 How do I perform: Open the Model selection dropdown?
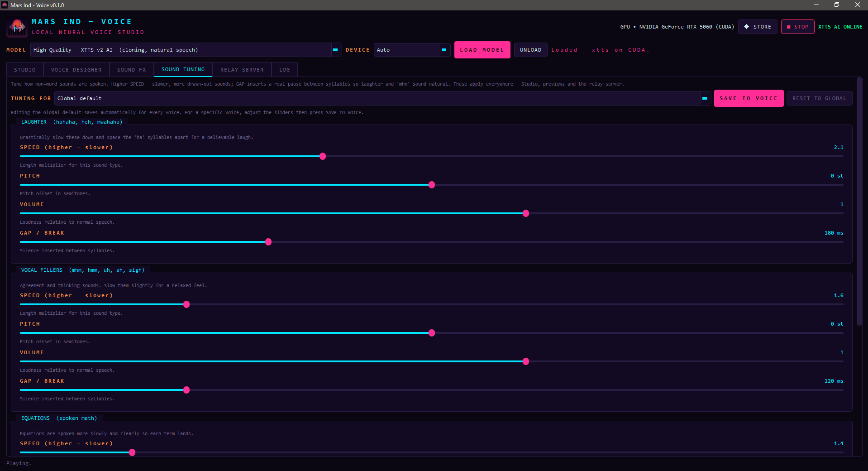[186, 50]
